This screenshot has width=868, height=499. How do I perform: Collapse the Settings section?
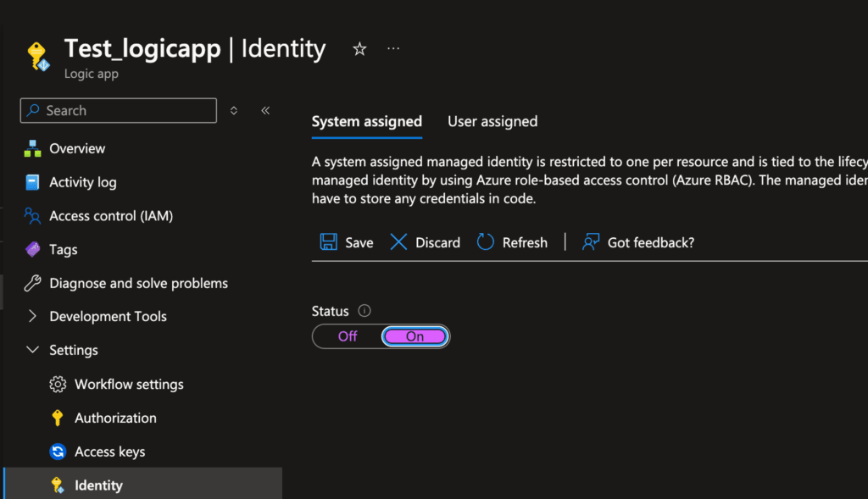click(x=32, y=350)
